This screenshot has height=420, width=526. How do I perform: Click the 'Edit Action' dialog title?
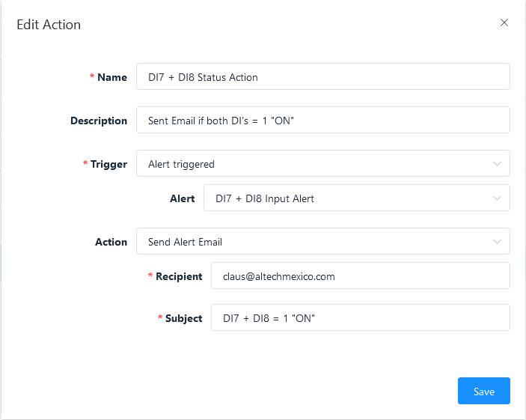(49, 25)
